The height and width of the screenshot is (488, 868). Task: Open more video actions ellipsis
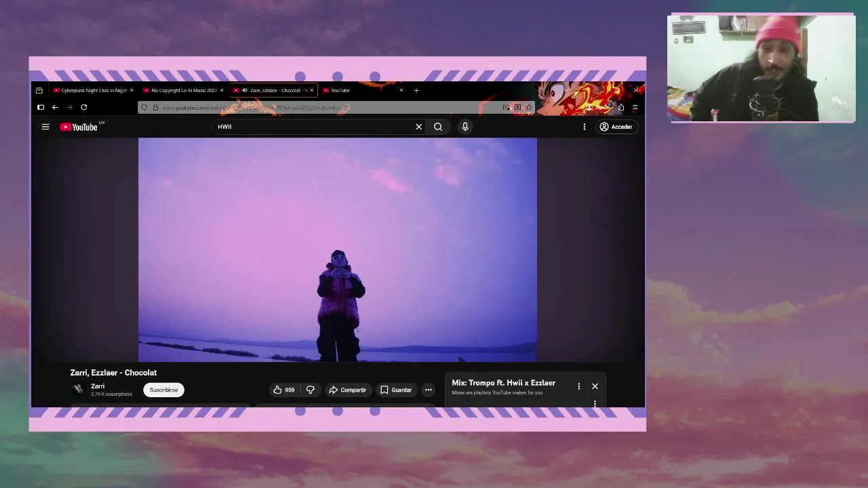[x=428, y=390]
